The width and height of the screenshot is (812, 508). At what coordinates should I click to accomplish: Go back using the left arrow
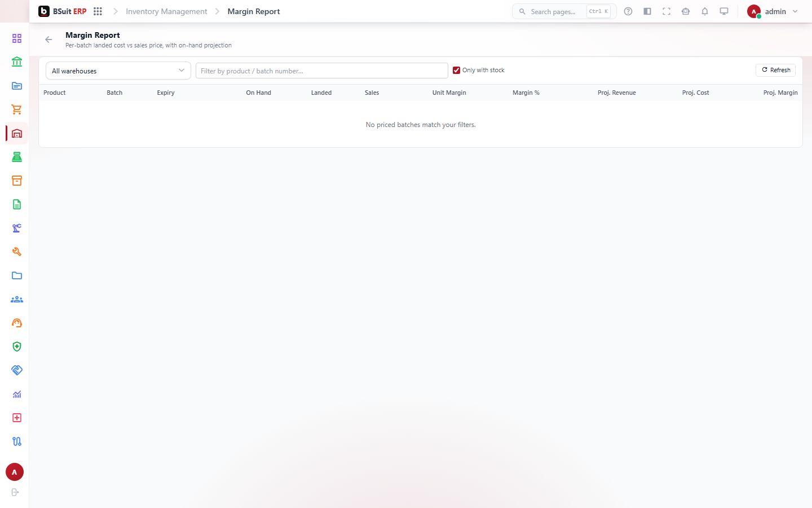[x=48, y=40]
